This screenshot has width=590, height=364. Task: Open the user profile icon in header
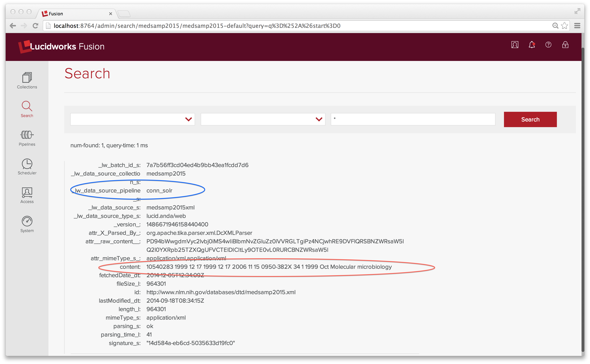(x=515, y=45)
